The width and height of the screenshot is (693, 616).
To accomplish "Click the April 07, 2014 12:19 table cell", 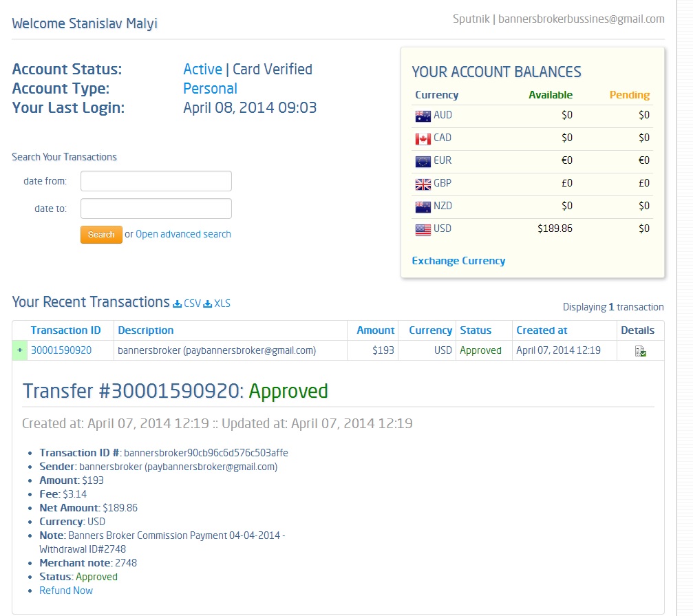I will point(564,350).
